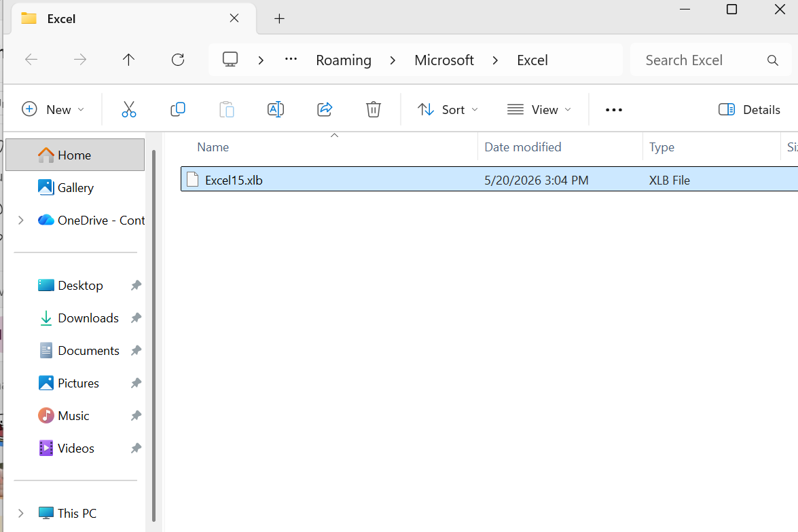
Task: Unpin Downloads using its pin icon
Action: coord(136,318)
